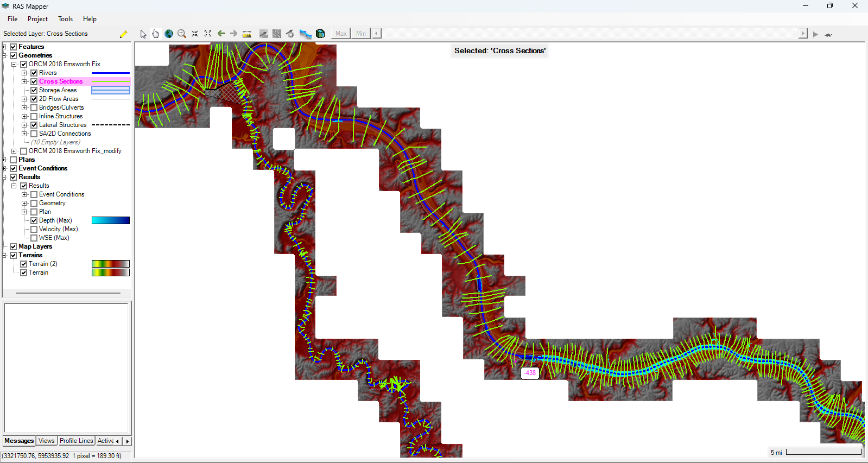This screenshot has width=868, height=463.
Task: Go to the previous view using the green back arrow
Action: 221,34
